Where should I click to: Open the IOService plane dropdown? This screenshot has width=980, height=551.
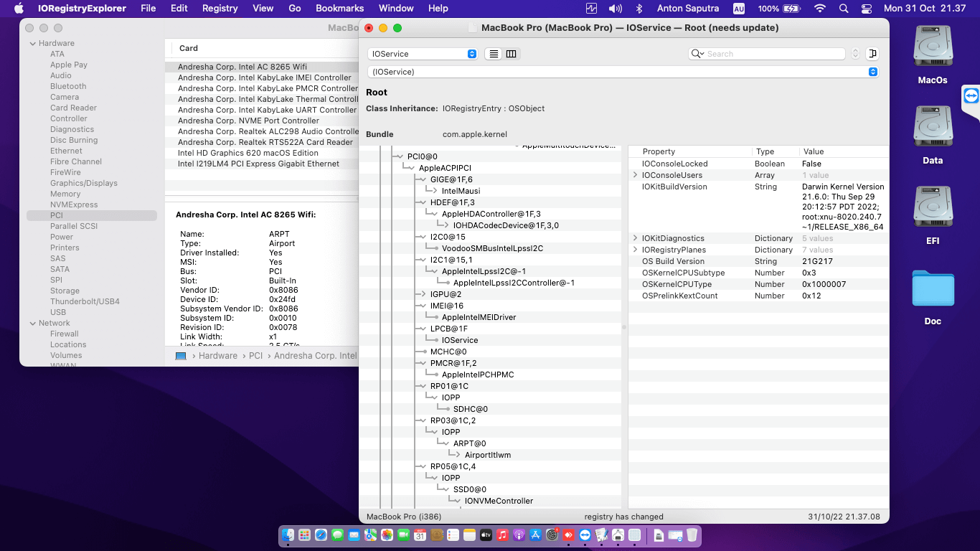[422, 54]
